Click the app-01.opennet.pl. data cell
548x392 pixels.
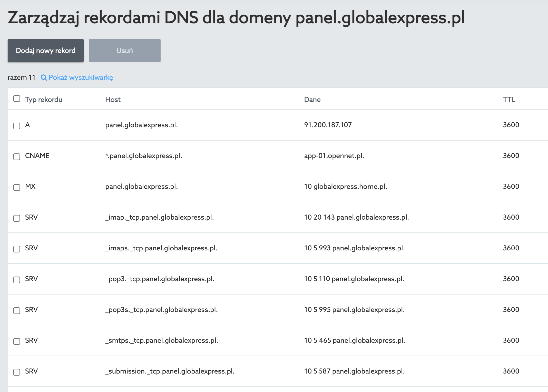[x=334, y=156]
